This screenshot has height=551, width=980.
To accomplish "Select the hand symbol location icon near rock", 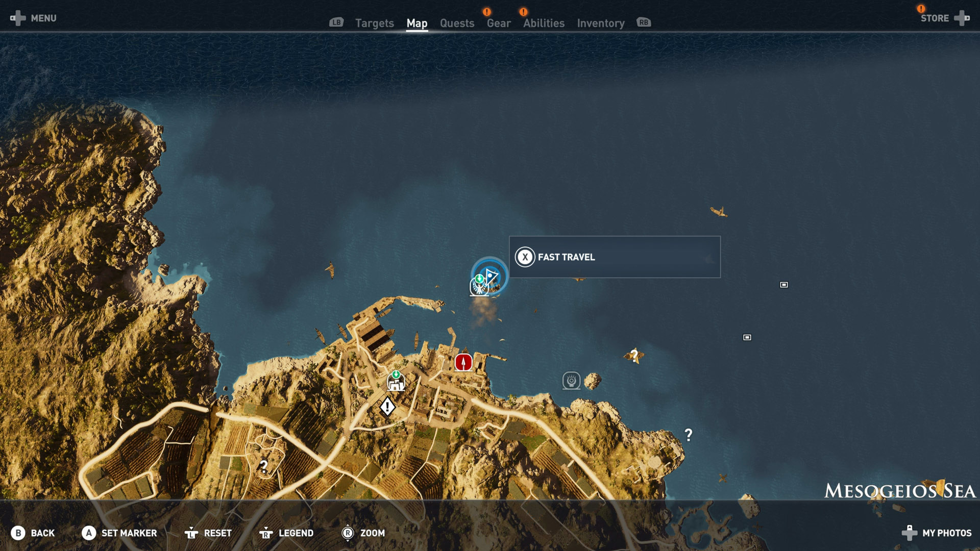I will [571, 381].
